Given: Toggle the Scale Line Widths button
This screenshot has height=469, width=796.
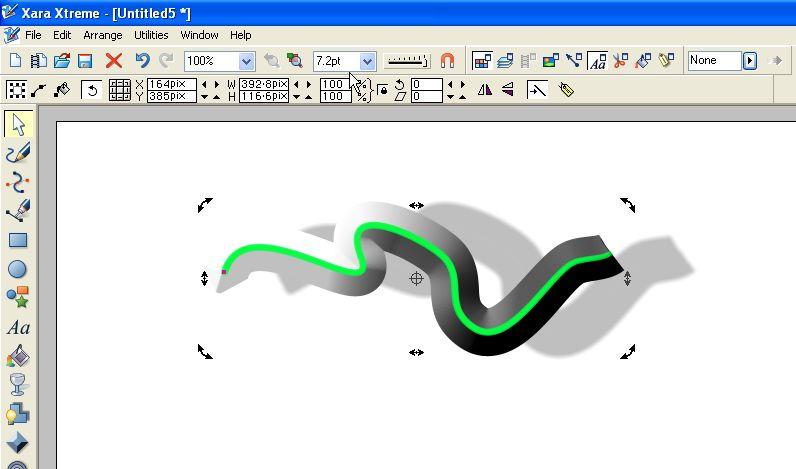Looking at the screenshot, I should (537, 90).
